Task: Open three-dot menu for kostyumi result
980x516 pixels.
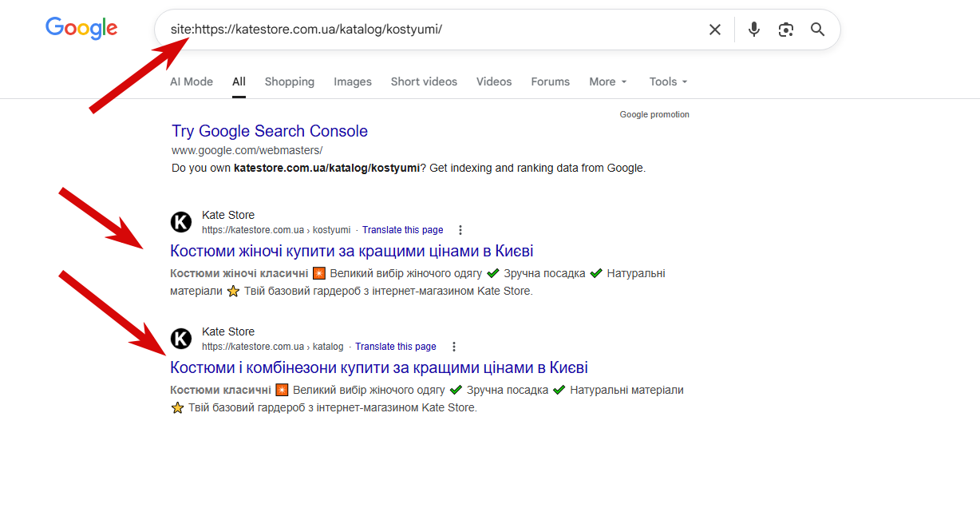Action: [x=460, y=230]
